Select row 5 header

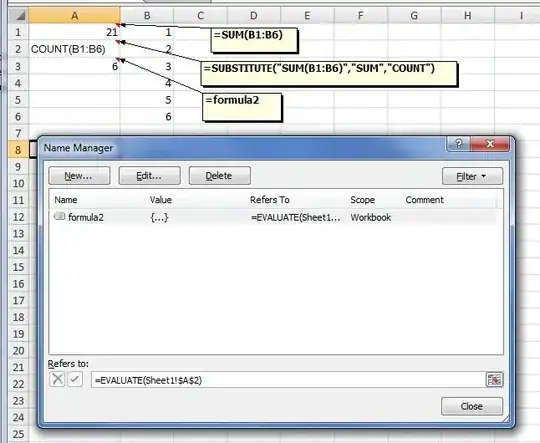point(18,100)
